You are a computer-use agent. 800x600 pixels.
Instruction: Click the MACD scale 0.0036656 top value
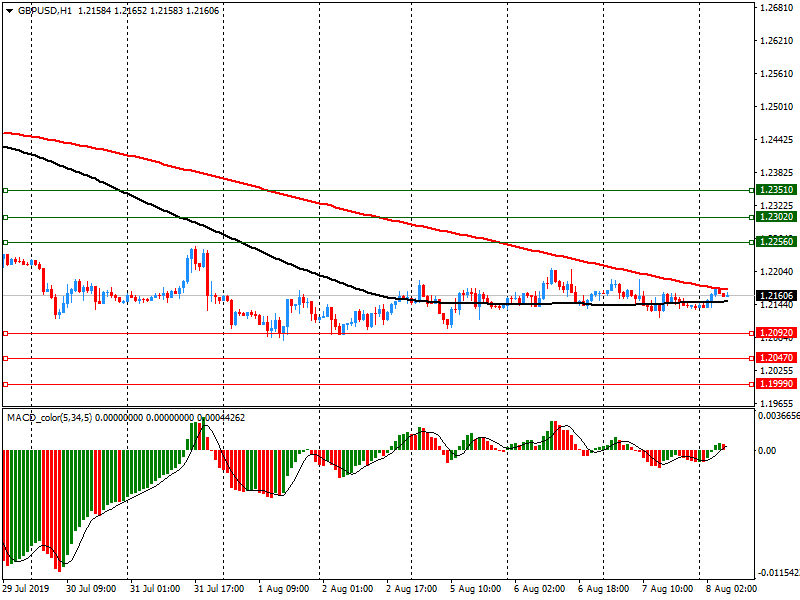779,416
